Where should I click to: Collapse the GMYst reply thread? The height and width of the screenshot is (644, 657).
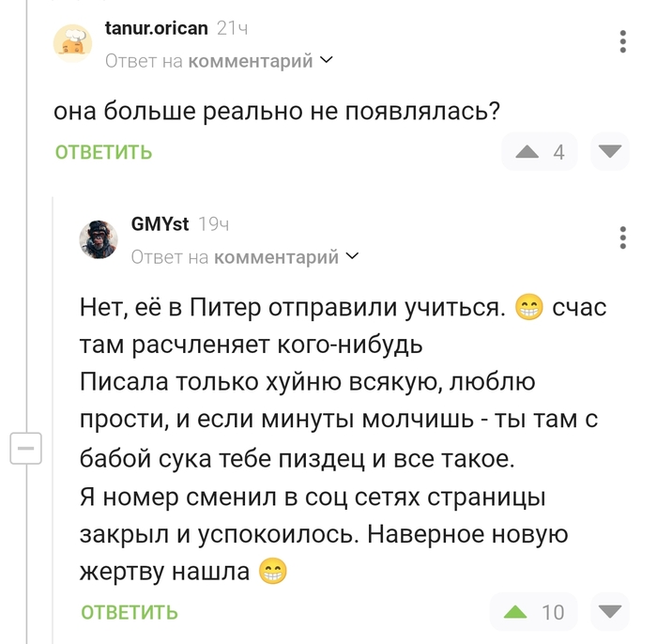(x=25, y=449)
